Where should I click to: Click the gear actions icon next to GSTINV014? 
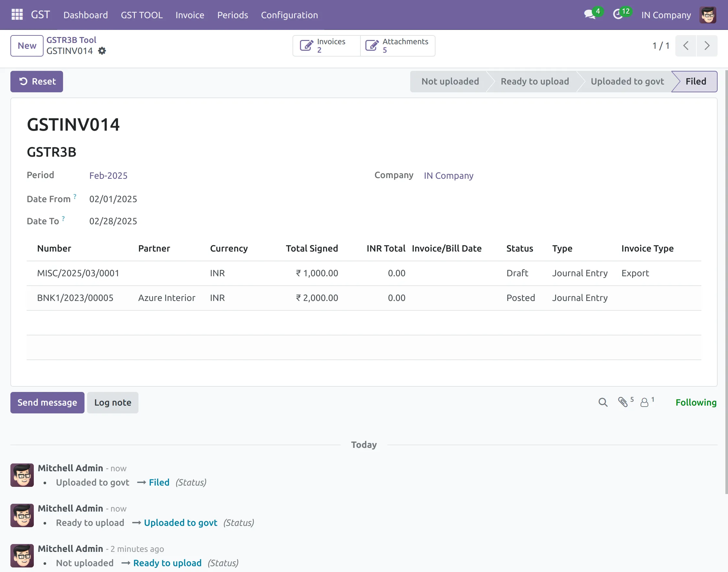[x=102, y=51]
